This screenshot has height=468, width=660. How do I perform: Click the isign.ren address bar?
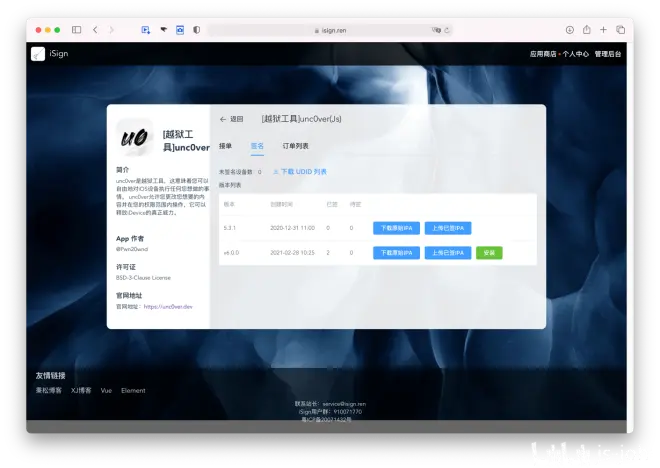tap(330, 30)
